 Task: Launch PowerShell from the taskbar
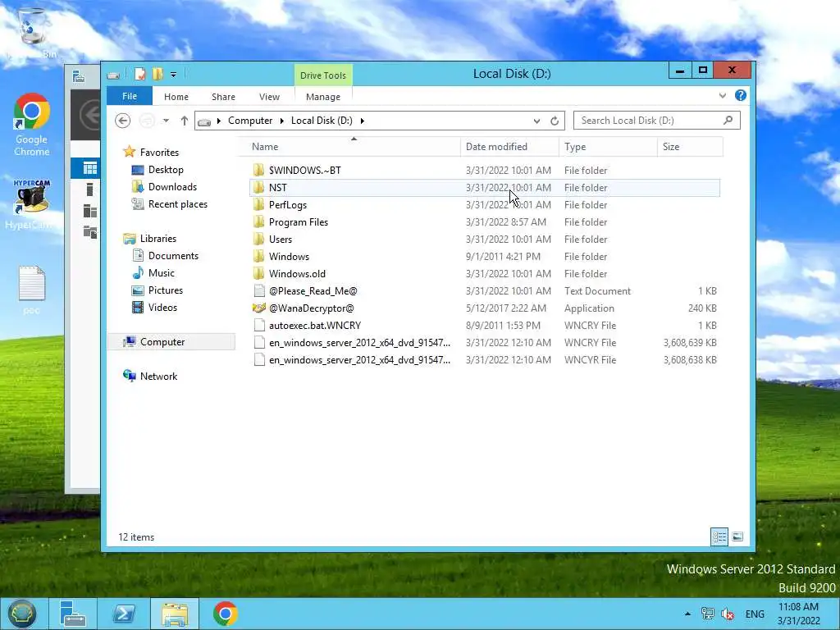click(124, 614)
